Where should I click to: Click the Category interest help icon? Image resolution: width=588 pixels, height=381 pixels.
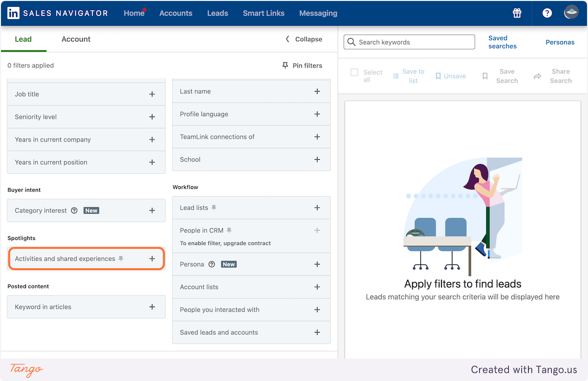coord(74,211)
